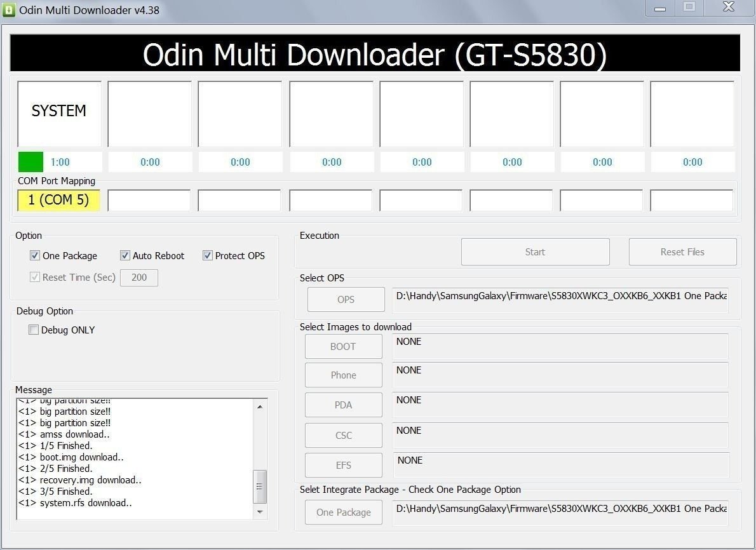Click the Reset Time value field showing 200
Viewport: 756px width, 550px height.
139,278
